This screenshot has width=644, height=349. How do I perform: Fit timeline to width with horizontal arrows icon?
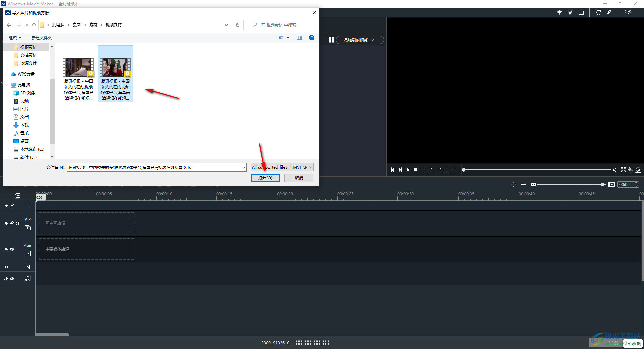click(x=523, y=185)
